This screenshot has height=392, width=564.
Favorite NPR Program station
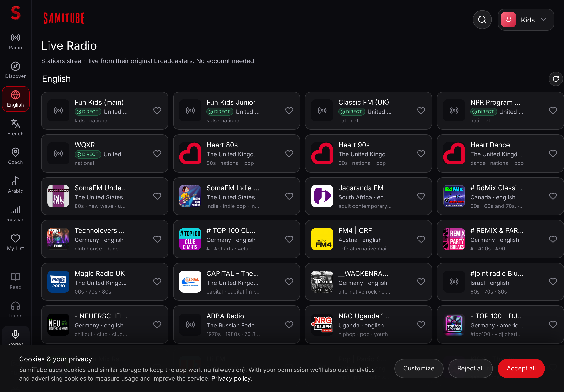(553, 111)
